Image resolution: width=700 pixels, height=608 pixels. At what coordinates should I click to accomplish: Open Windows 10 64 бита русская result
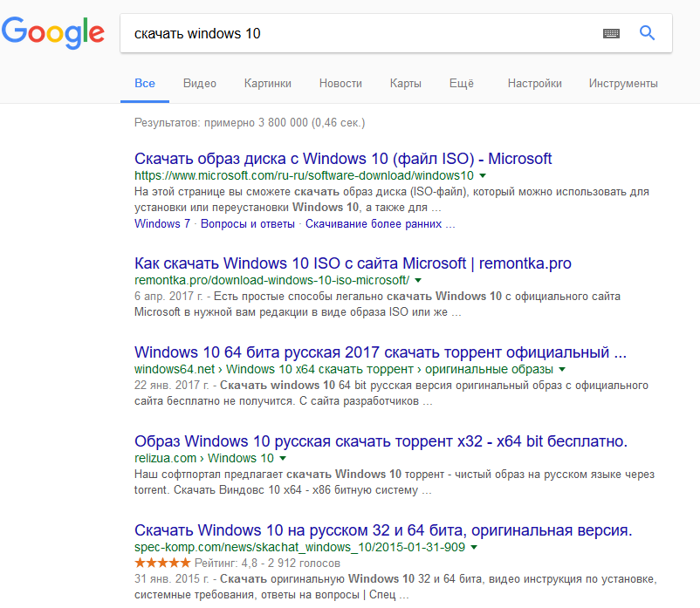[x=381, y=352]
